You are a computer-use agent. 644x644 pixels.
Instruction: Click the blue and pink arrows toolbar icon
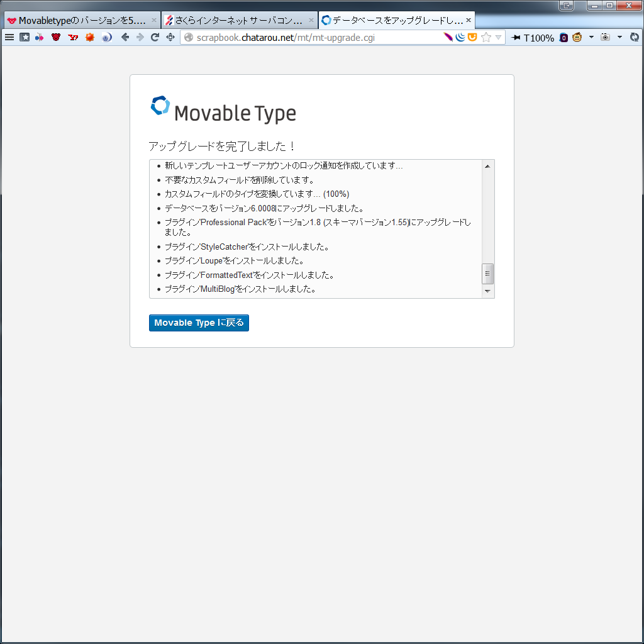(40, 37)
